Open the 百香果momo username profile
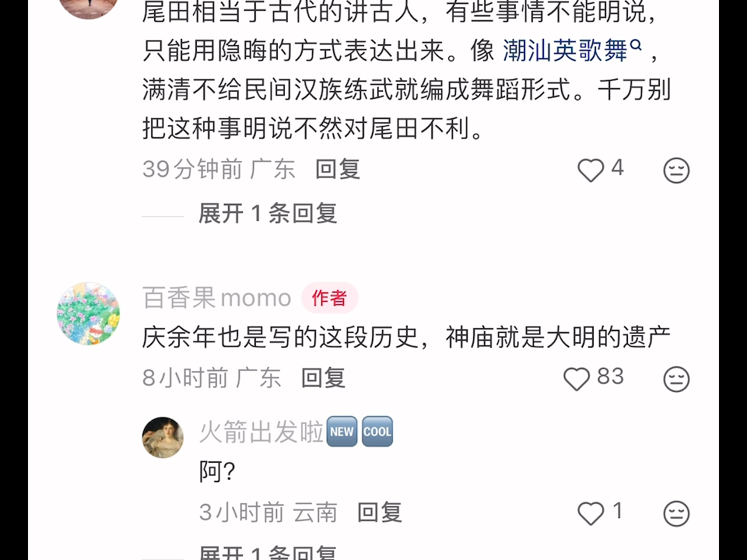 coord(217,298)
